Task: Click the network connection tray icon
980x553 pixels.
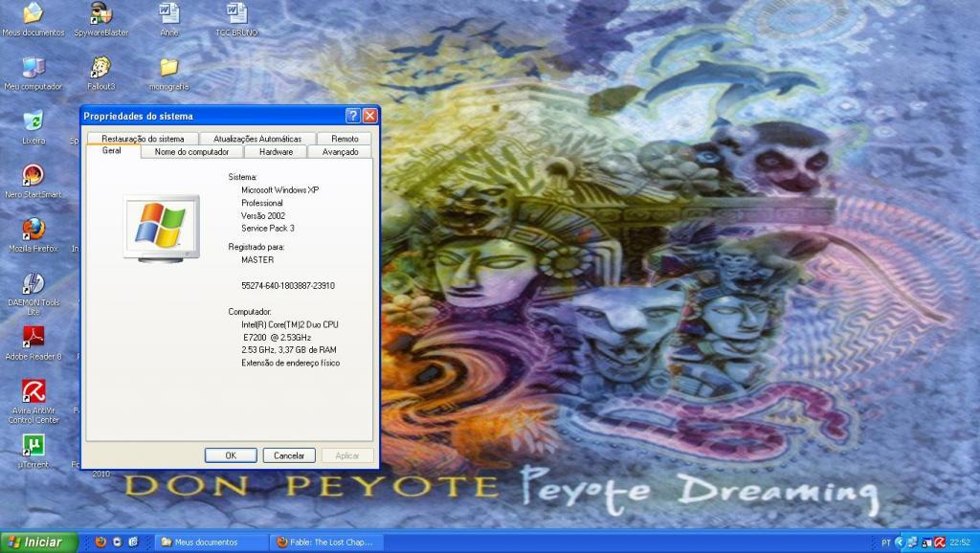Action: tap(912, 542)
